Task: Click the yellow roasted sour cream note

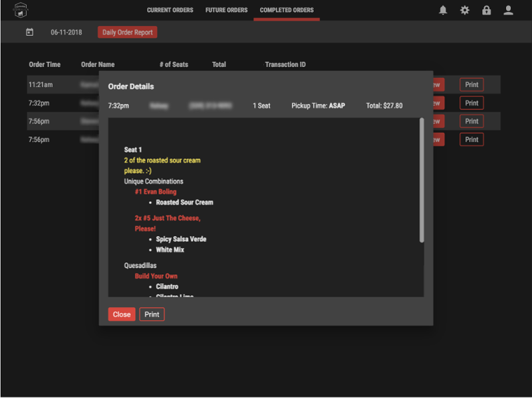Action: click(162, 165)
